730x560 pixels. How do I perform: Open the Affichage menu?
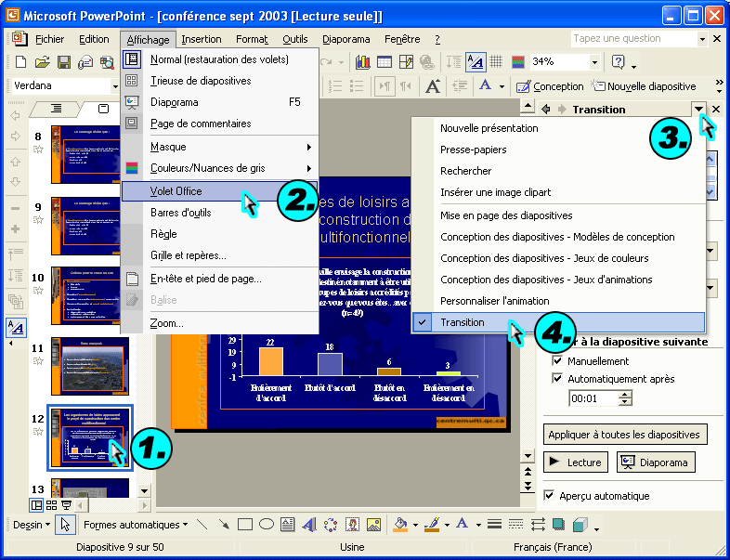point(148,40)
